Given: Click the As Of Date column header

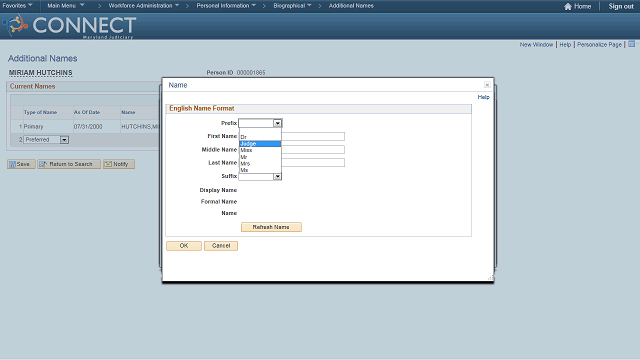Looking at the screenshot, I should click(x=87, y=112).
